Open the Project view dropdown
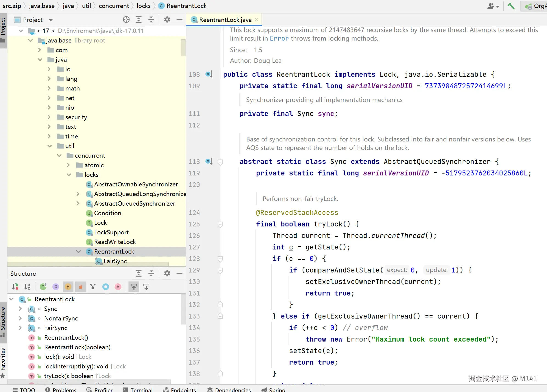This screenshot has width=547, height=392. pos(51,20)
